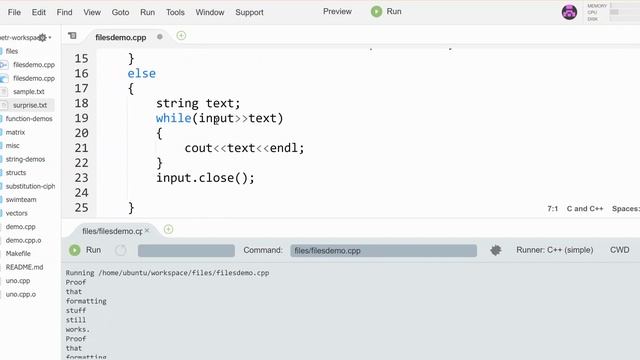Open the File menu
This screenshot has width=640, height=360.
pos(14,12)
